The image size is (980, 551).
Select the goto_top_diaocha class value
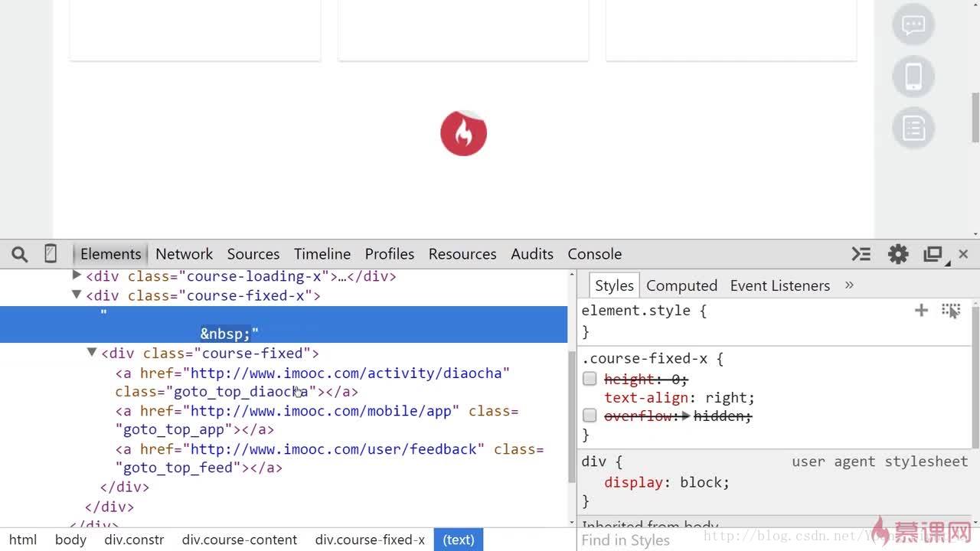(240, 392)
